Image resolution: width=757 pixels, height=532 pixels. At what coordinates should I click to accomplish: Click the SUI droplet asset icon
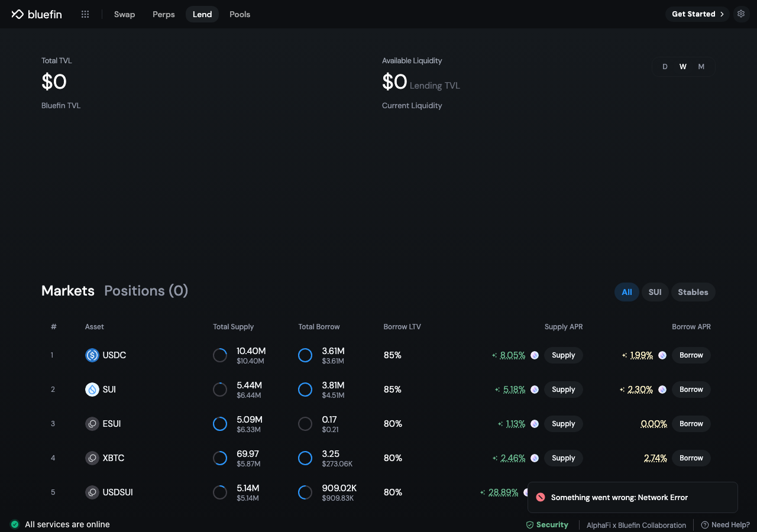click(92, 390)
